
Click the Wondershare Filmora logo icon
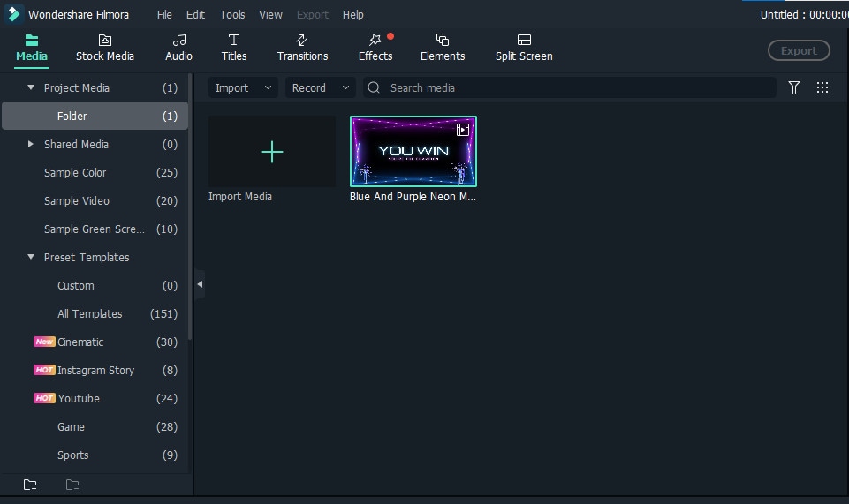pos(13,14)
